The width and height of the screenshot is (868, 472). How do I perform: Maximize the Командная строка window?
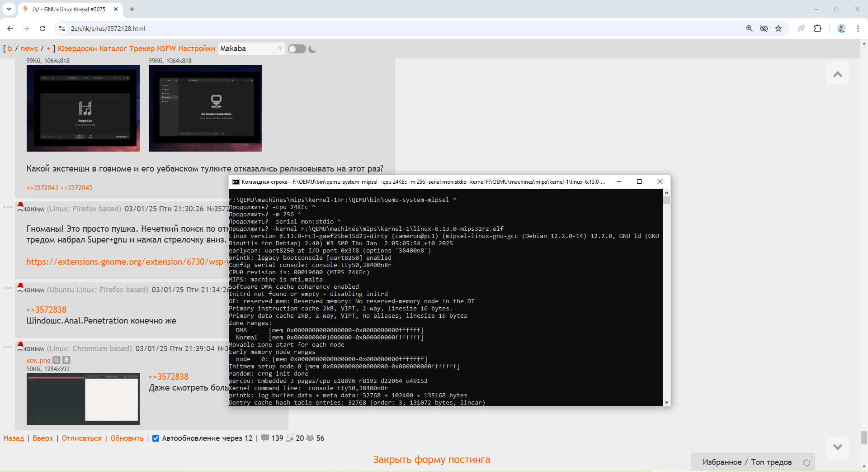tap(639, 181)
